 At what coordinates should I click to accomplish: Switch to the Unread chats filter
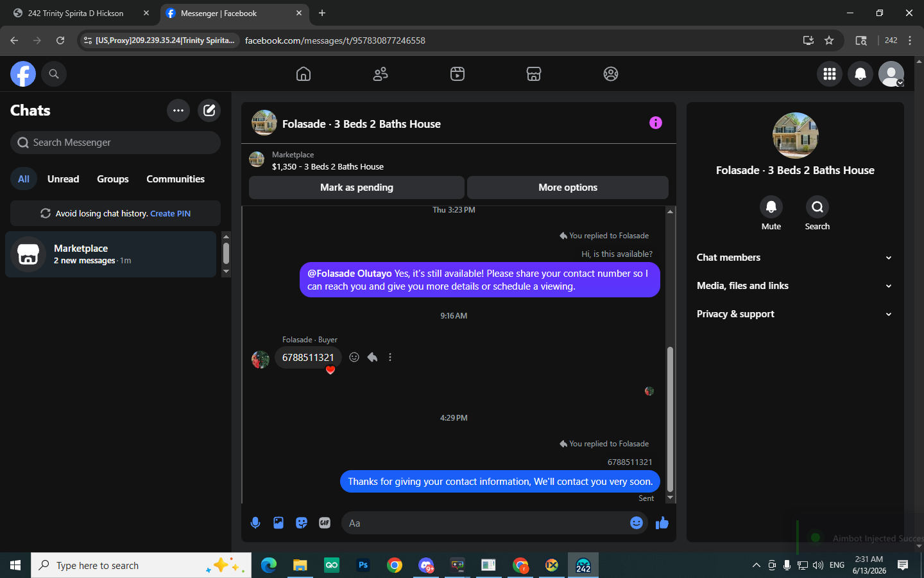64,179
